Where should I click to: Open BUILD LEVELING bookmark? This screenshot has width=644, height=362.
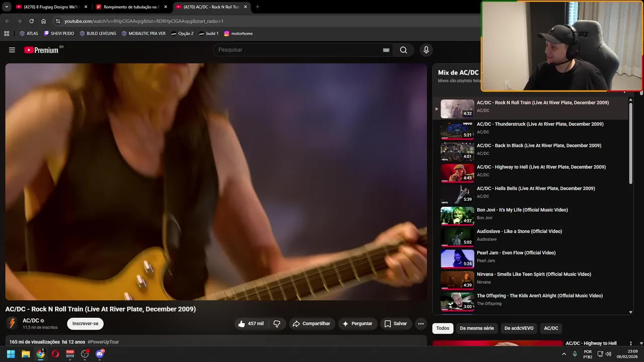click(x=98, y=34)
